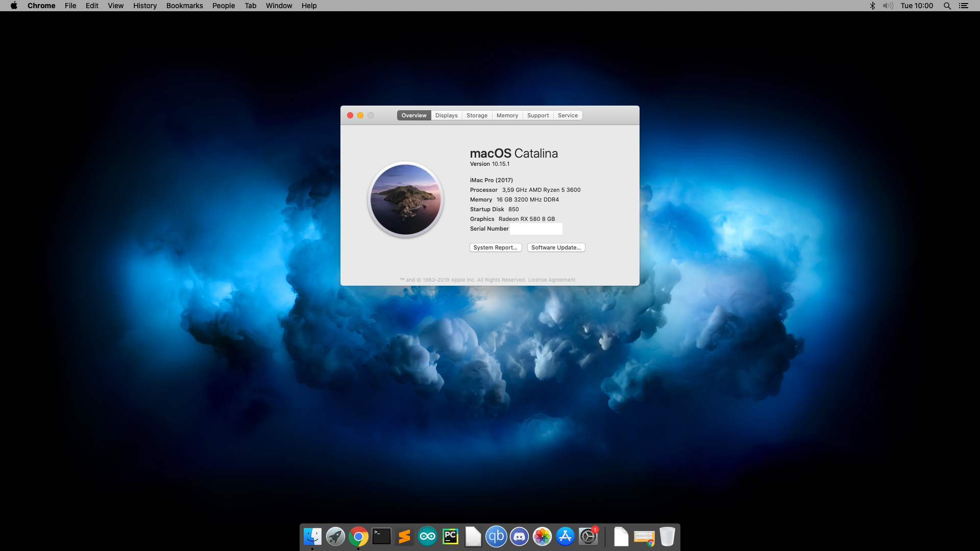This screenshot has height=551, width=980.
Task: Open the Edit menu
Action: [92, 6]
